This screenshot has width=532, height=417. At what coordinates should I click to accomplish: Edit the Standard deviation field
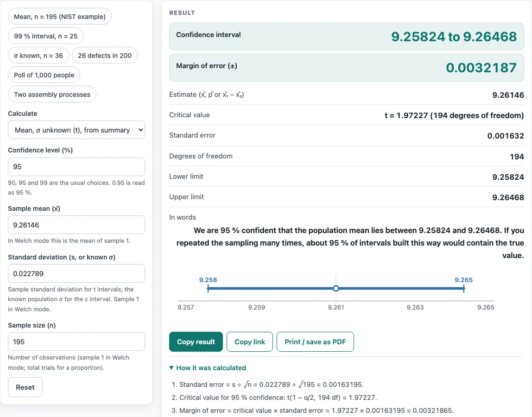pos(76,273)
